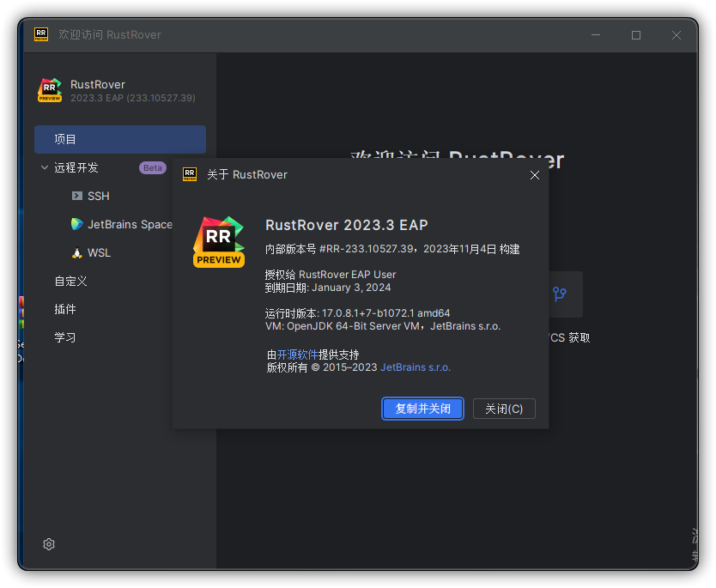
Task: Click the RR icon in window title bar
Action: [41, 34]
